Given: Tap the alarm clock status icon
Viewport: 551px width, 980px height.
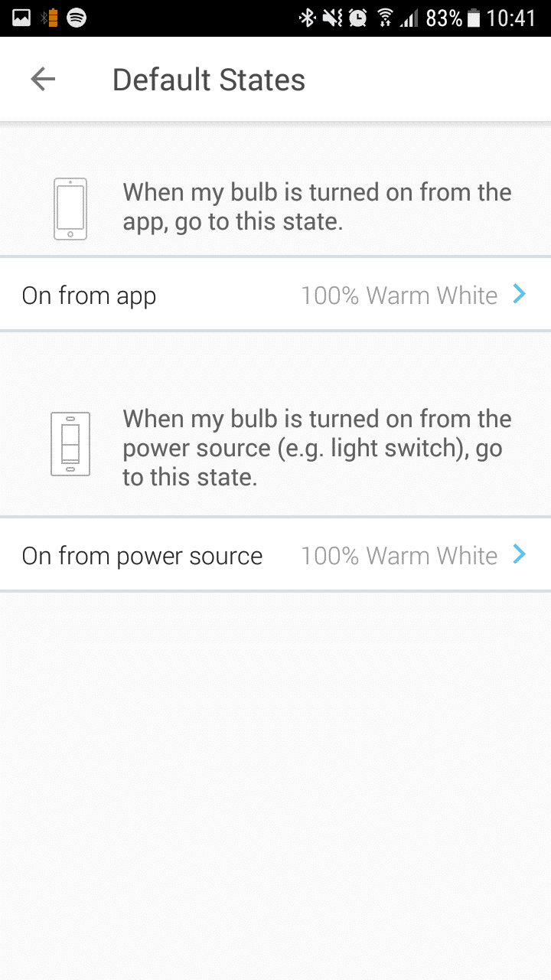Looking at the screenshot, I should tap(357, 18).
